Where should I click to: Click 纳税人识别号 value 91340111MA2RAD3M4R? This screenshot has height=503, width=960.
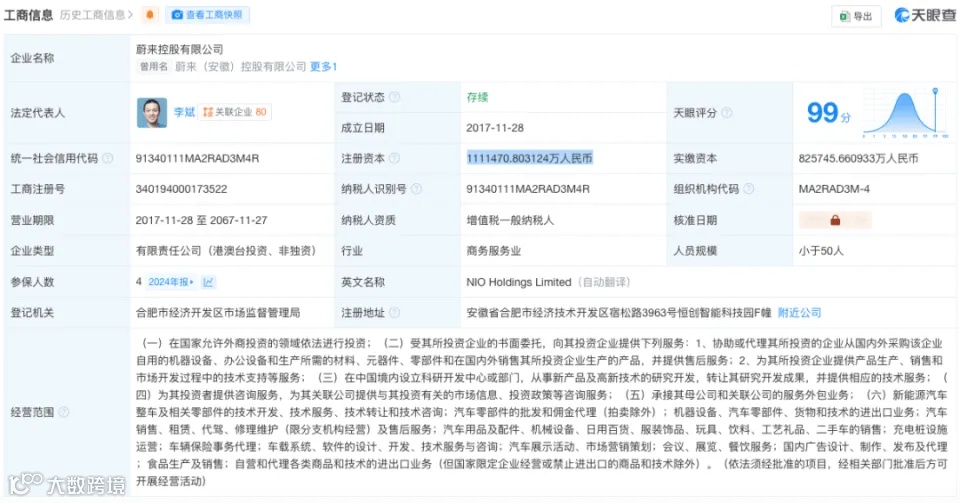pos(528,189)
